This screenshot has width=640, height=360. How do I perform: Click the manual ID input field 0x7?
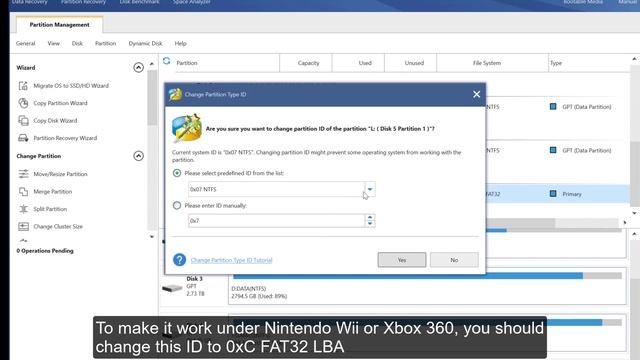(276, 221)
